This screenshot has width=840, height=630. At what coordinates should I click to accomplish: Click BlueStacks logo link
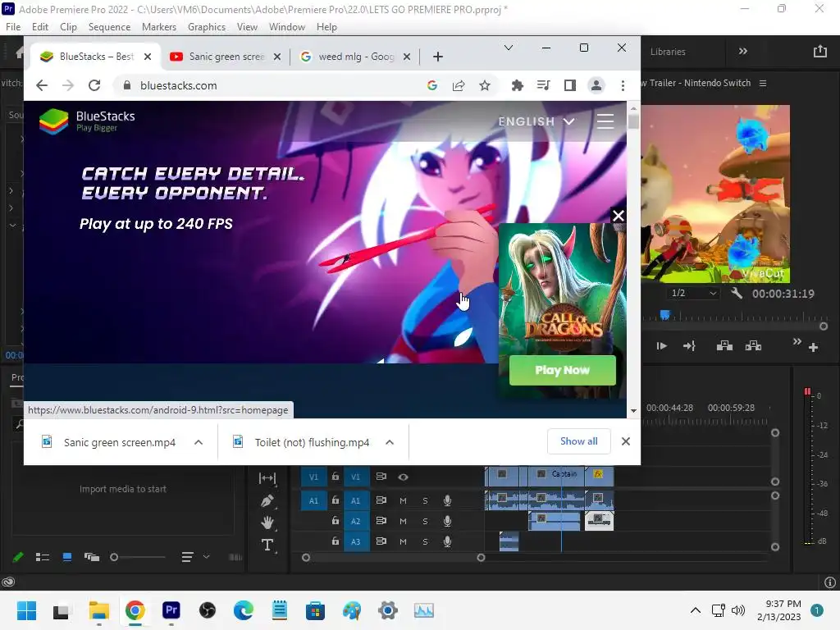87,121
